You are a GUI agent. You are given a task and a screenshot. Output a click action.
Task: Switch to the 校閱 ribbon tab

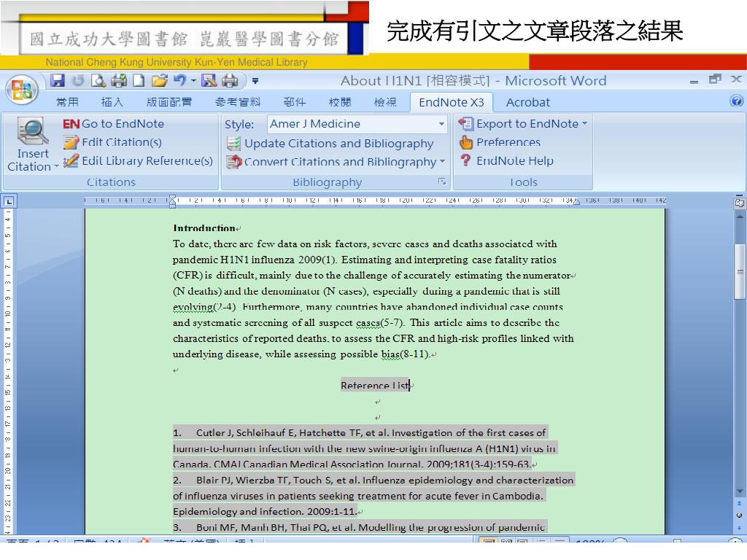tap(340, 102)
